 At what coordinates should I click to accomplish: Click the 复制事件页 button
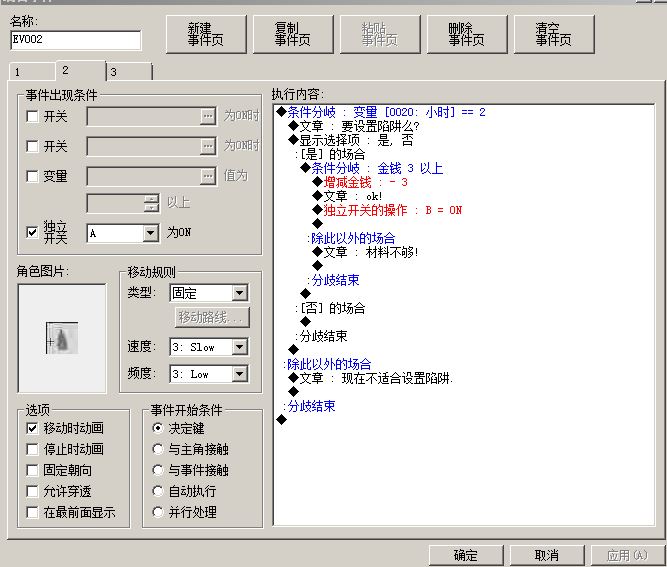(293, 34)
